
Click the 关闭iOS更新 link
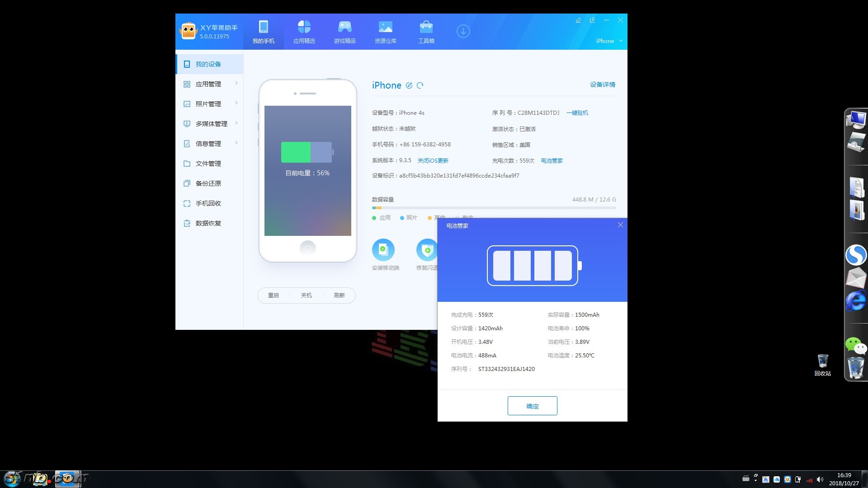433,161
